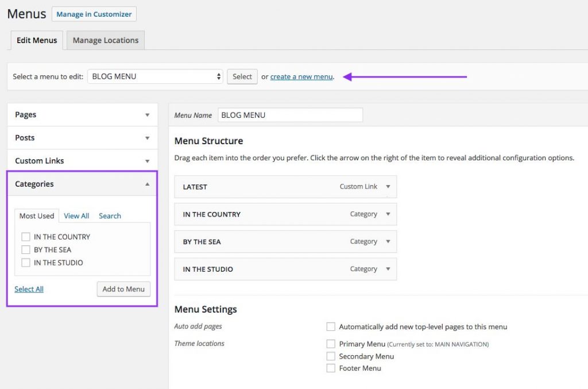
Task: Click the Add to Menu button
Action: click(x=123, y=289)
